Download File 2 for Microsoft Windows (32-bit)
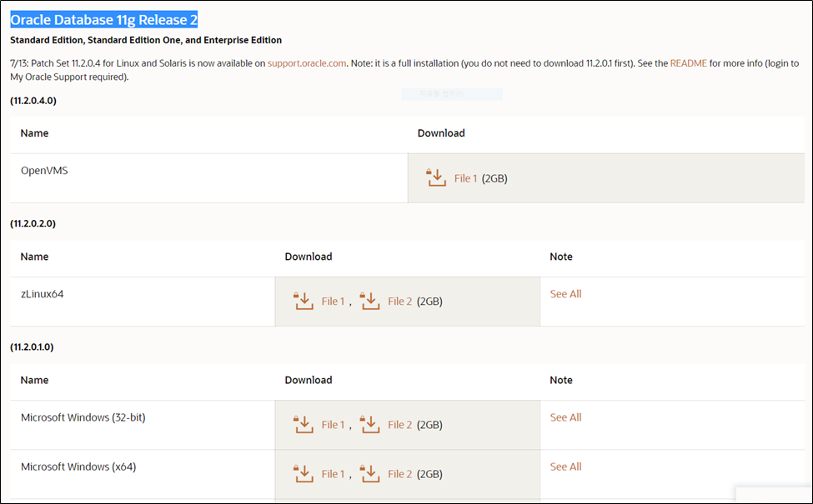Screen dimensions: 813x504 click(399, 424)
